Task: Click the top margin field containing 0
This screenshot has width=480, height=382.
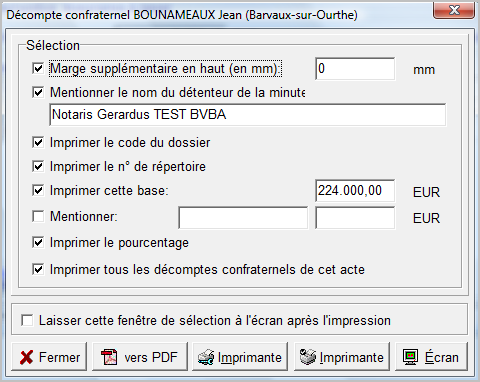Action: [355, 69]
